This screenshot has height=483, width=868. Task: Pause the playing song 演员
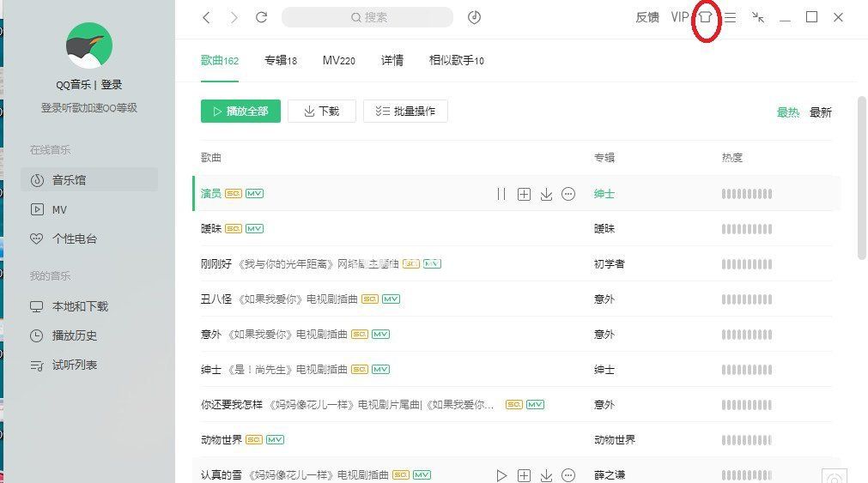(x=501, y=194)
